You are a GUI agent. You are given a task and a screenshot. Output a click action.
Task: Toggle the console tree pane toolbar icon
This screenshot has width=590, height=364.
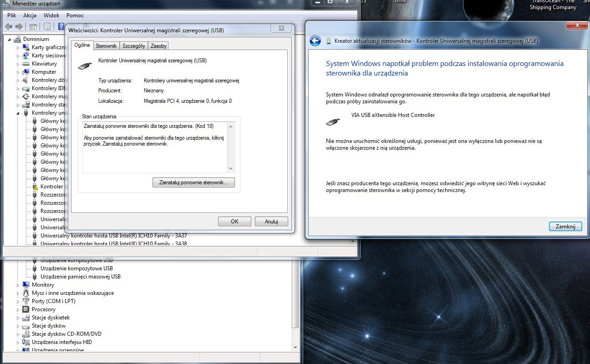click(x=34, y=27)
